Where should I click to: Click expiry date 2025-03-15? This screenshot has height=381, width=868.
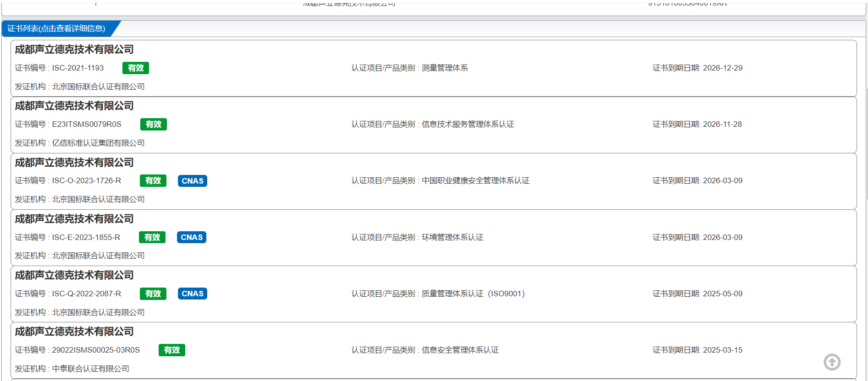tap(723, 350)
